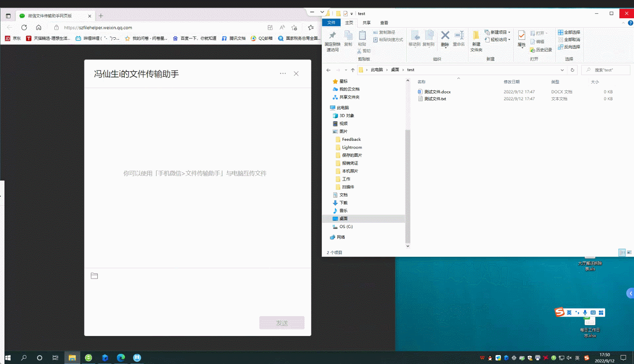Screen dimensions: 634x364
Task: Switch to the 共享 ribbon tab
Action: click(x=367, y=23)
